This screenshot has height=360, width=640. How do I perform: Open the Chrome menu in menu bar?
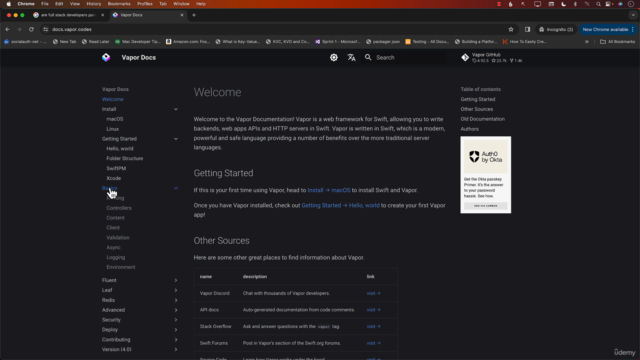26,4
